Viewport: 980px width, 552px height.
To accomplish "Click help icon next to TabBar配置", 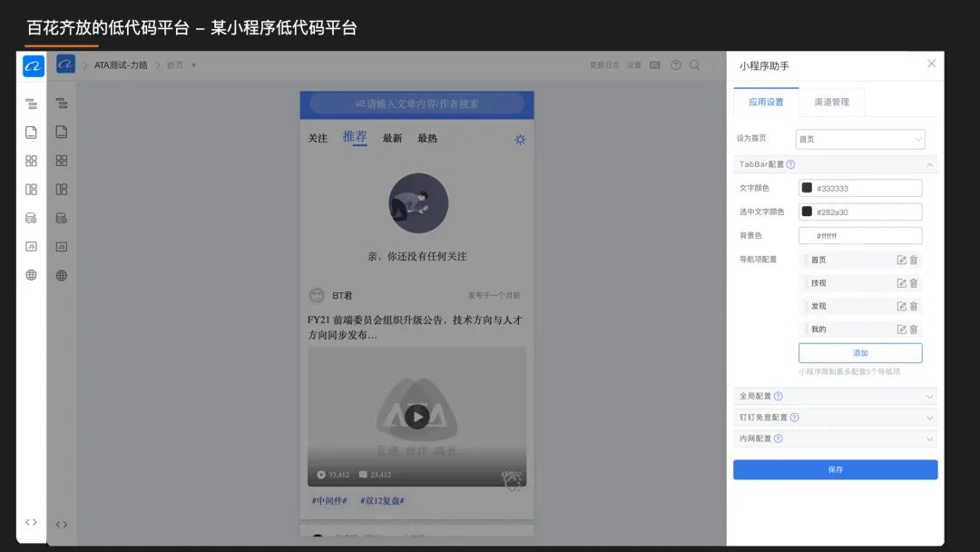I will [x=790, y=164].
